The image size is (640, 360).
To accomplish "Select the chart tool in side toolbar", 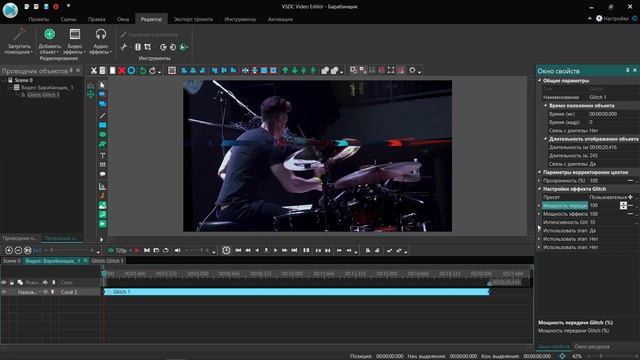I will 102,186.
